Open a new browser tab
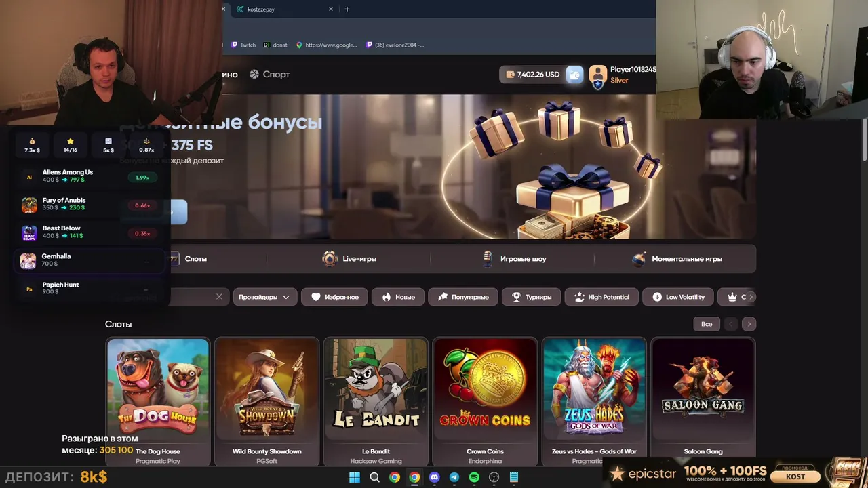 click(x=347, y=9)
